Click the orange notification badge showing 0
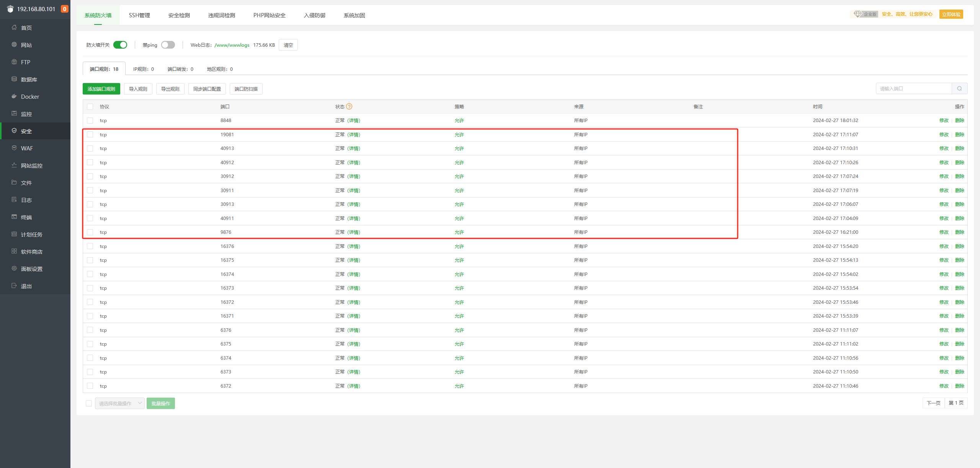 (65, 9)
